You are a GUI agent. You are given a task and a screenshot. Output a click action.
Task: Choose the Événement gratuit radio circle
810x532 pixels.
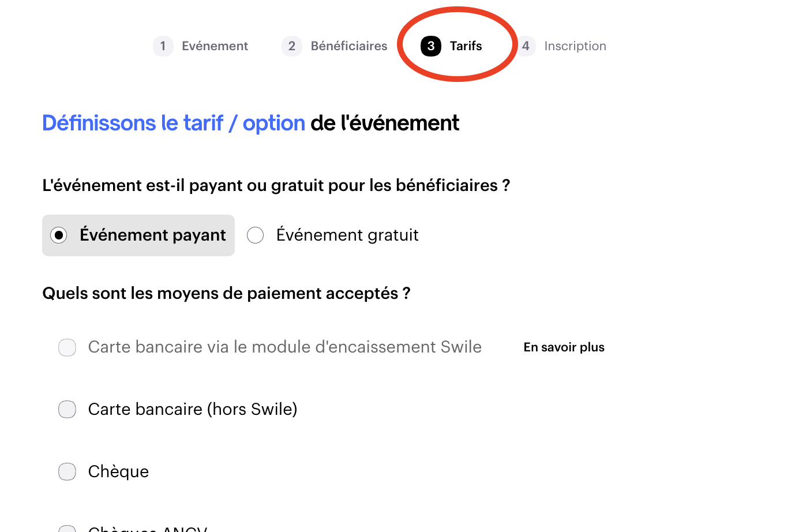(x=256, y=235)
